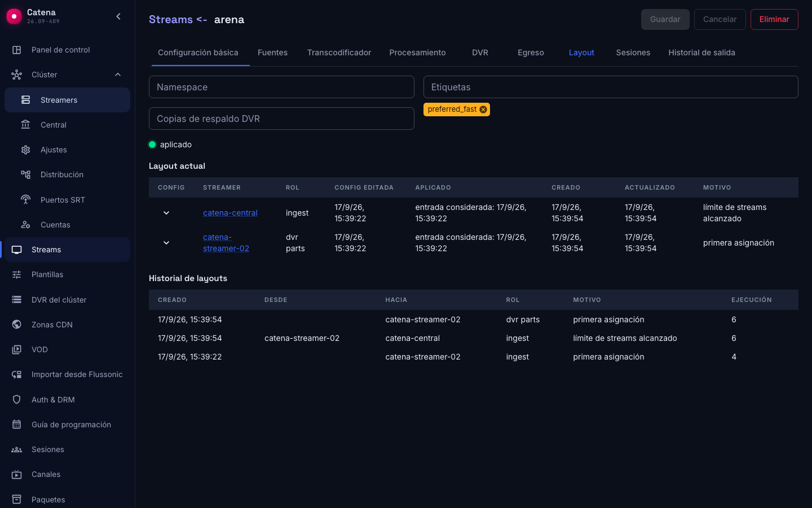Switch to Configuración básica tab
The width and height of the screenshot is (812, 508).
click(198, 52)
